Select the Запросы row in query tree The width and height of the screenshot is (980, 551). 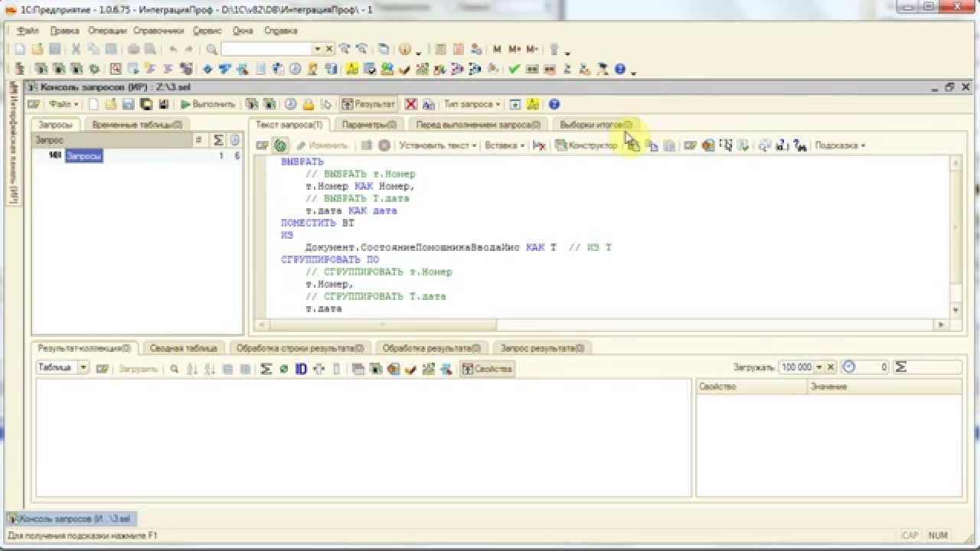(x=138, y=156)
